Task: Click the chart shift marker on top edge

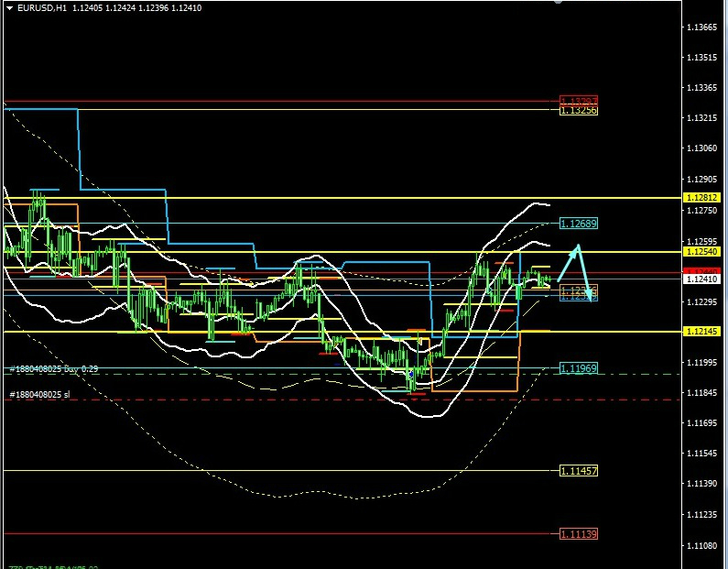Action: point(560,3)
